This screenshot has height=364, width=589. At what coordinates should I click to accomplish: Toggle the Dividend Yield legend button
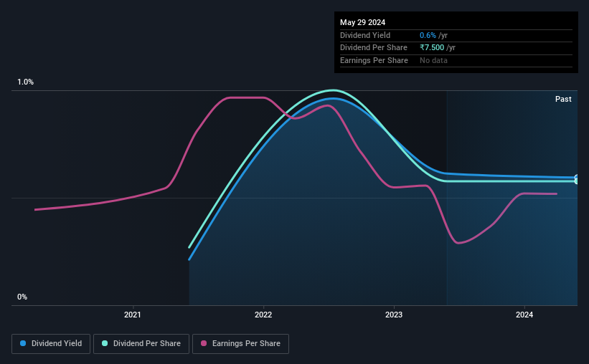coord(51,344)
